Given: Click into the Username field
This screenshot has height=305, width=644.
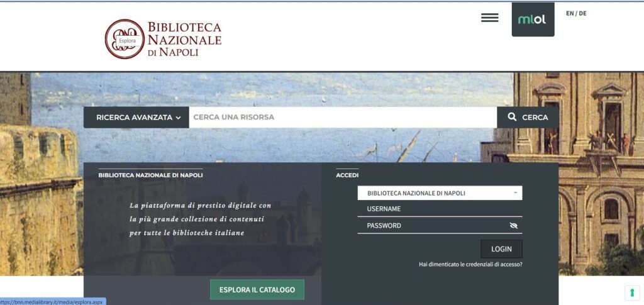Looking at the screenshot, I should pos(440,209).
